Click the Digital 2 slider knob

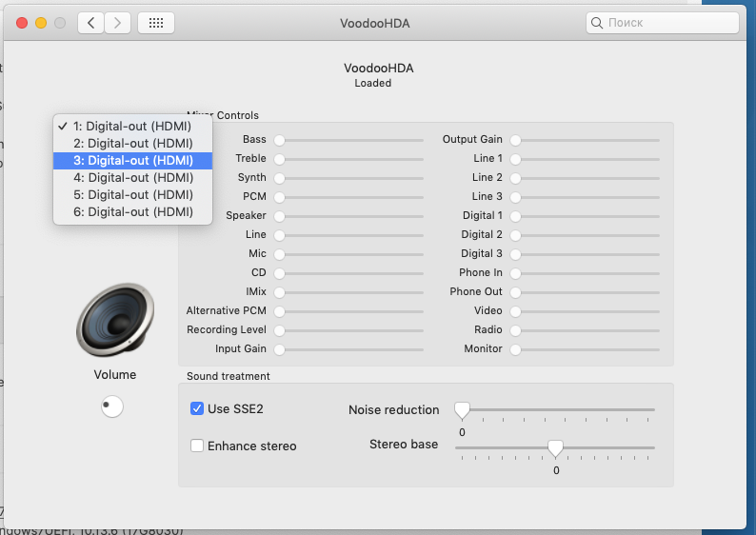click(515, 235)
